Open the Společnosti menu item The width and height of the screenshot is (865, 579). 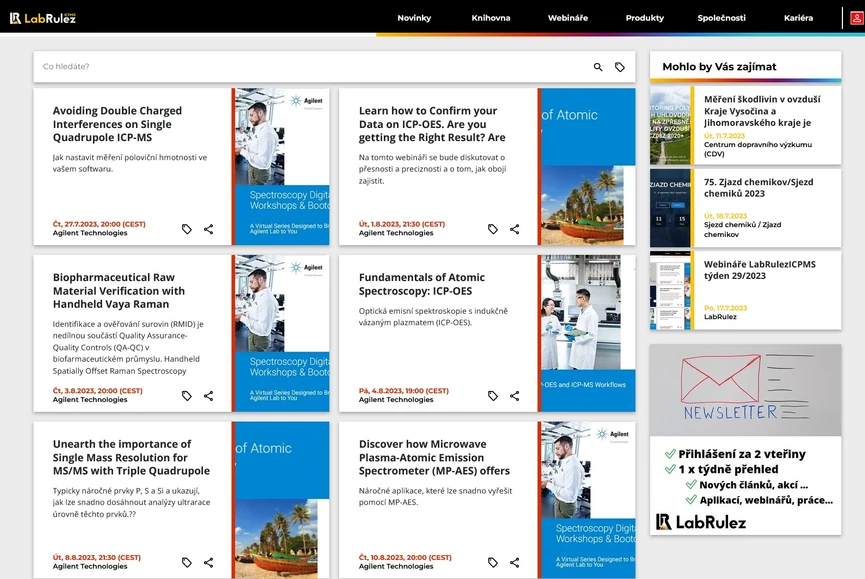[x=722, y=18]
